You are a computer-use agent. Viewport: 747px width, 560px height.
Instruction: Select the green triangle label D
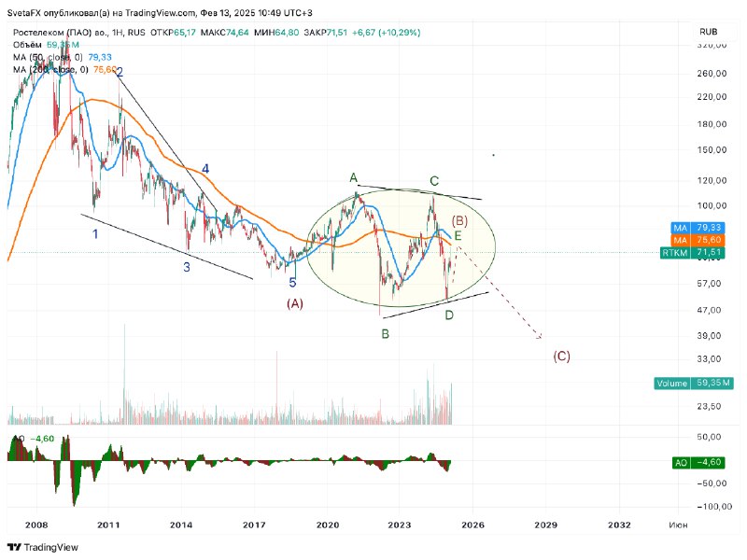[449, 315]
